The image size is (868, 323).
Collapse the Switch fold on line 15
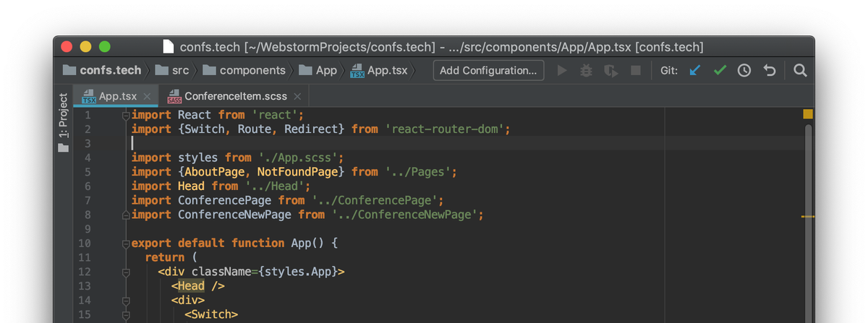[126, 314]
